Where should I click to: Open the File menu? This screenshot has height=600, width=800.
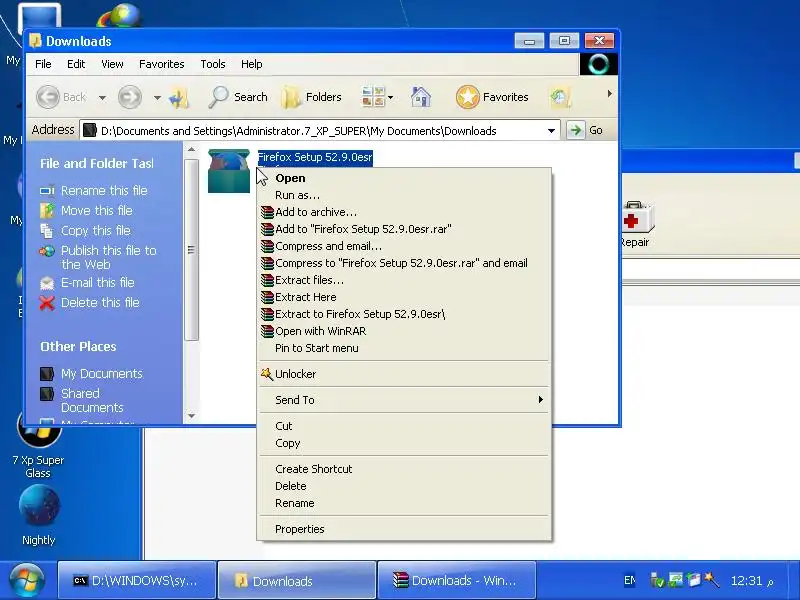(x=43, y=64)
